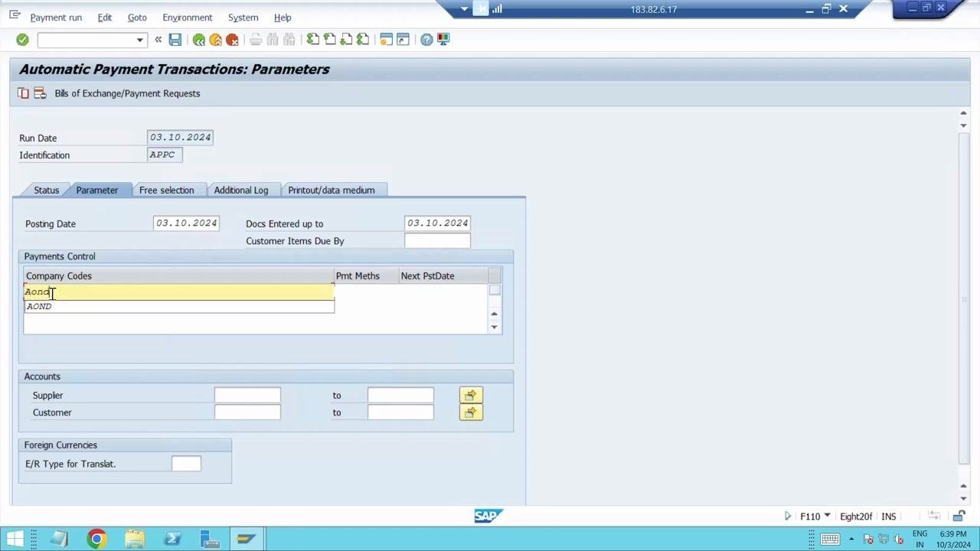Image resolution: width=980 pixels, height=551 pixels.
Task: Click the Payments Control table scroll up arrow
Action: [x=495, y=314]
